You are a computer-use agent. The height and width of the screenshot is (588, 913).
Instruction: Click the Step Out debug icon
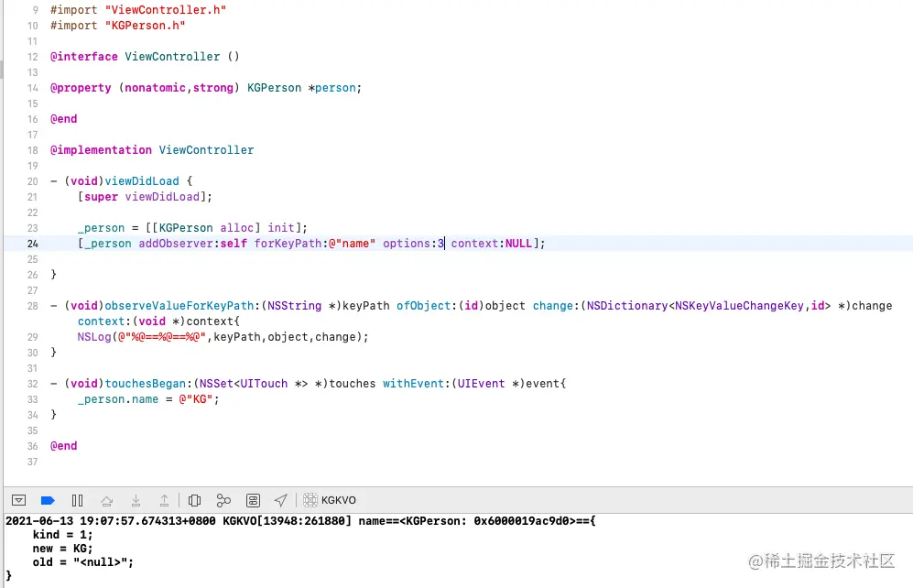coord(164,500)
